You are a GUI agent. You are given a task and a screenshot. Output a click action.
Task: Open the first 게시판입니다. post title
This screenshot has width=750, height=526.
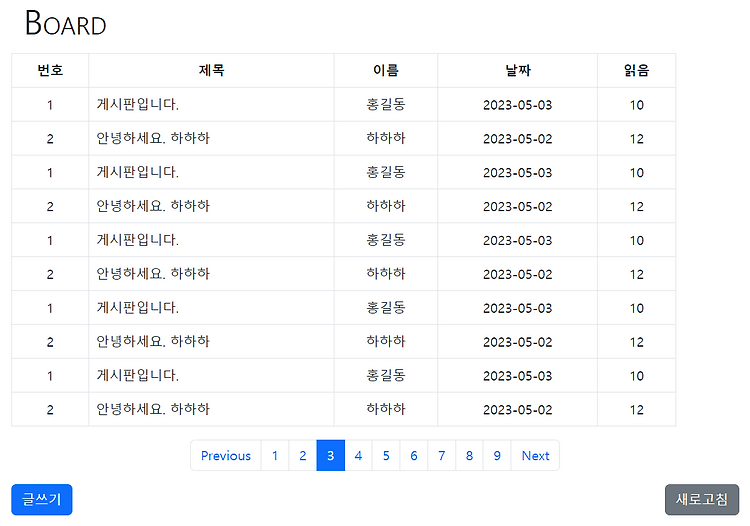point(138,104)
